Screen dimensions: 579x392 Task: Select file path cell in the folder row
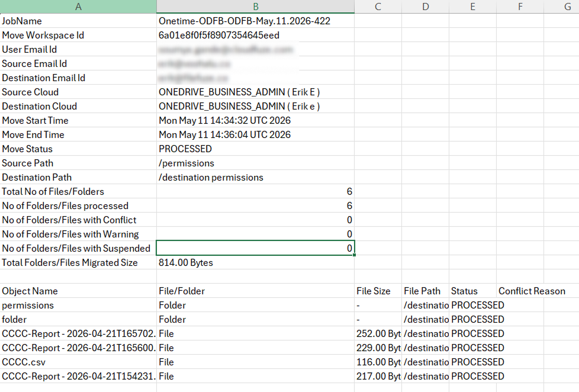click(x=426, y=320)
